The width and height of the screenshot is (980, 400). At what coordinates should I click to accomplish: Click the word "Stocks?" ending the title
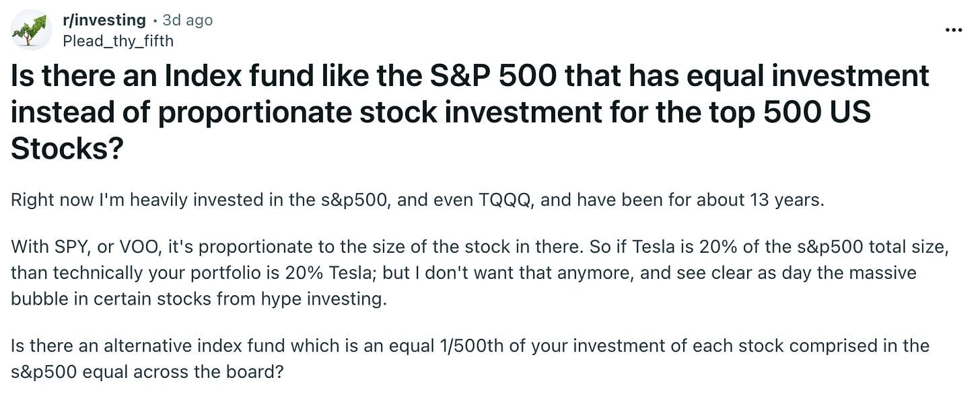click(x=67, y=149)
